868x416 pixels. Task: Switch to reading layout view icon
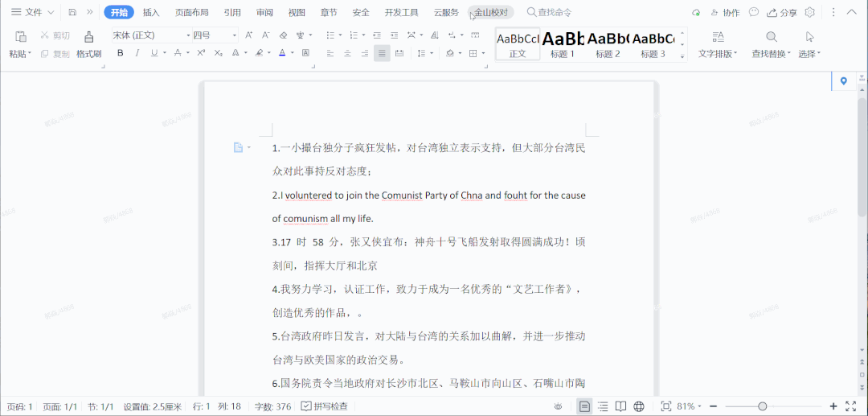click(621, 406)
